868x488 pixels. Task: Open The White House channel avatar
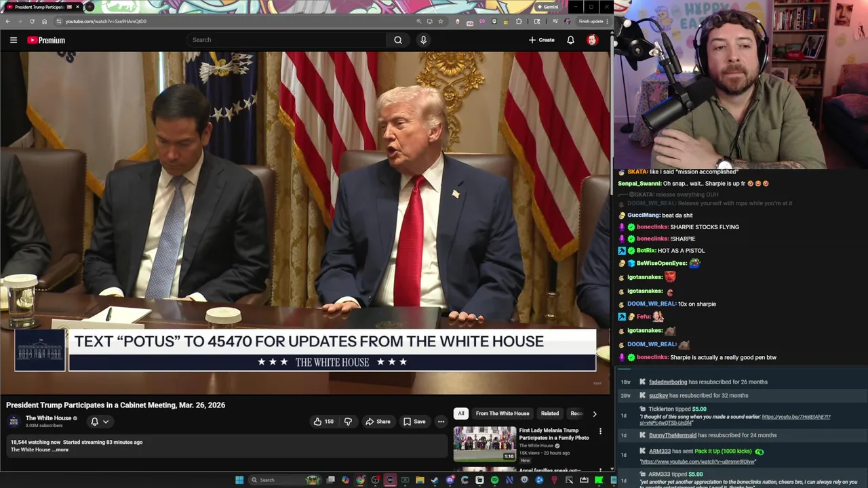(14, 422)
